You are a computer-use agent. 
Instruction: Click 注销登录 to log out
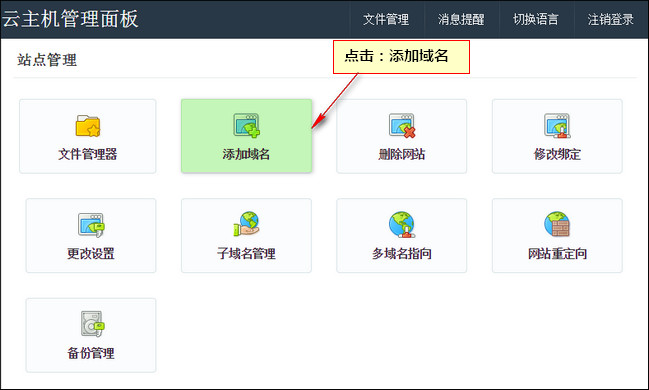611,19
